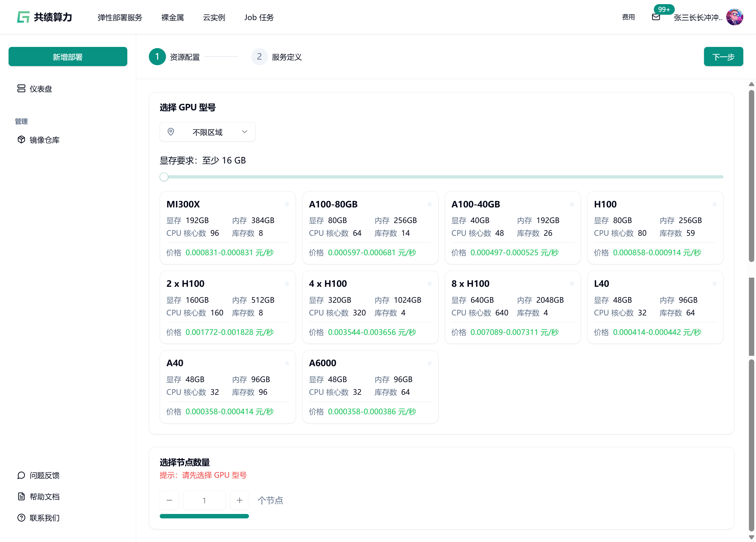Decrease node count with minus button
Screen dimensions: 756x542
169,500
